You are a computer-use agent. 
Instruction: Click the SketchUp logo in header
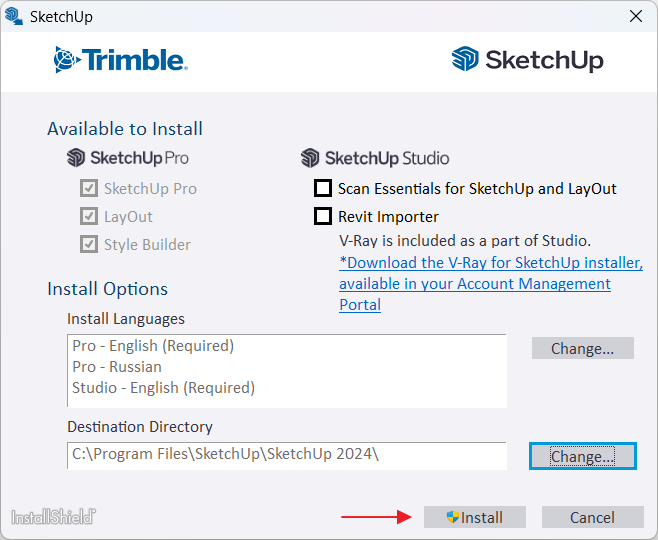[x=528, y=60]
